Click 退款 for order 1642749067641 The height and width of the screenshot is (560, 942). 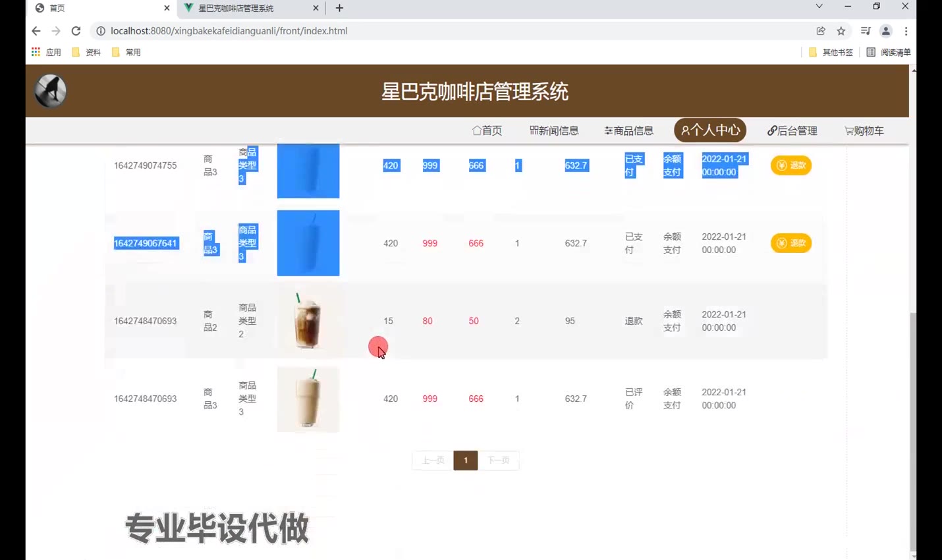(x=791, y=243)
